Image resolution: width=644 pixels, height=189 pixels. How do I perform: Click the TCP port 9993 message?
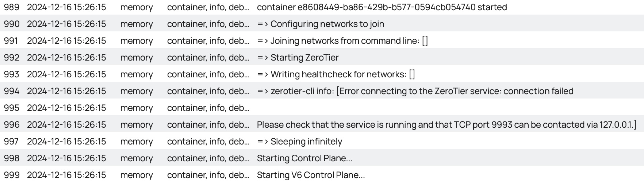click(x=446, y=125)
